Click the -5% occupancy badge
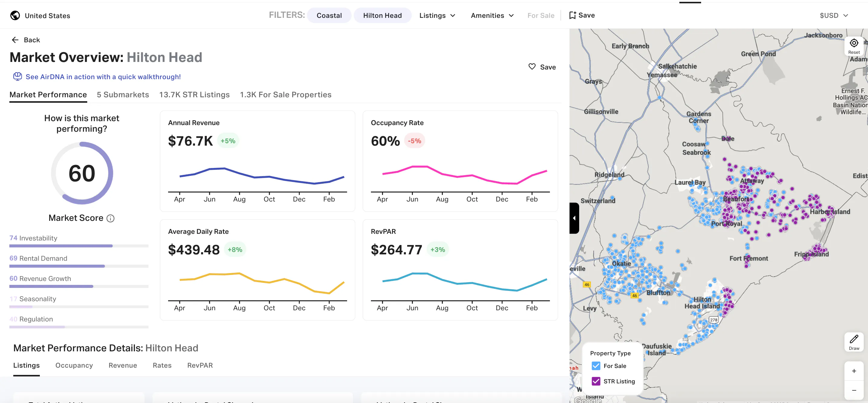The width and height of the screenshot is (868, 403). (414, 141)
